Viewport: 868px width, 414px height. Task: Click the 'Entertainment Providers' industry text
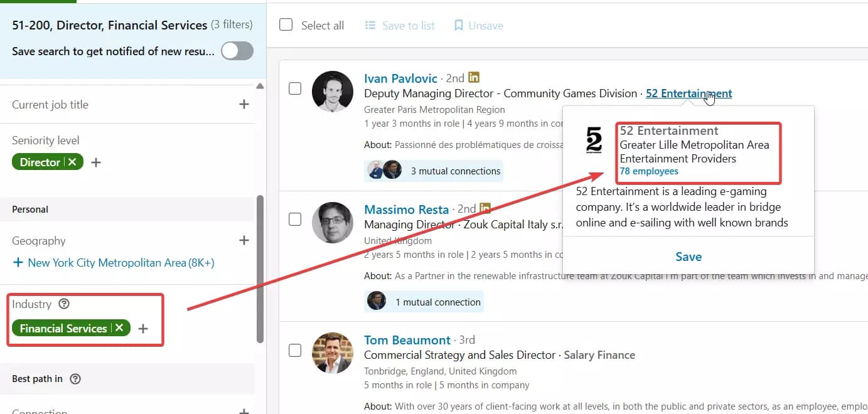[x=678, y=159]
